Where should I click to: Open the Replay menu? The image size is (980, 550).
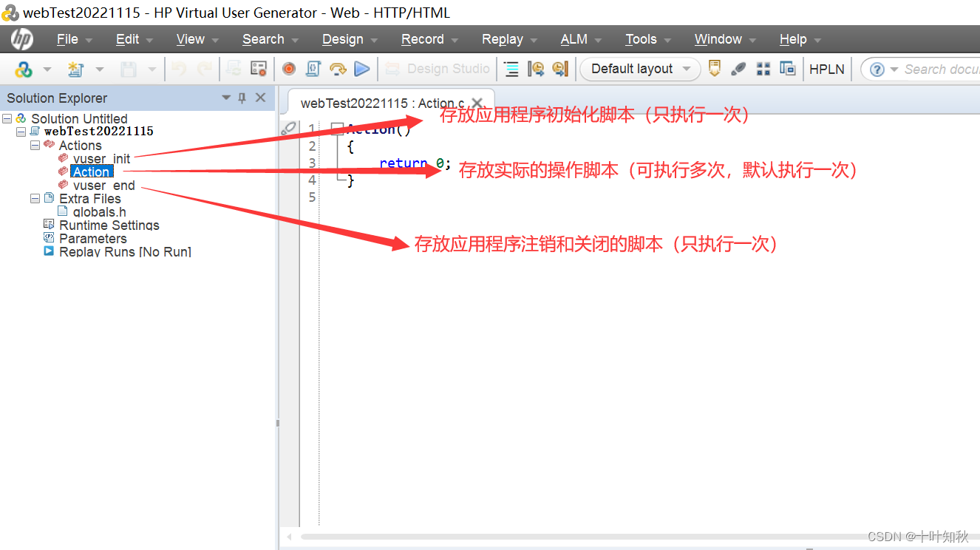502,39
